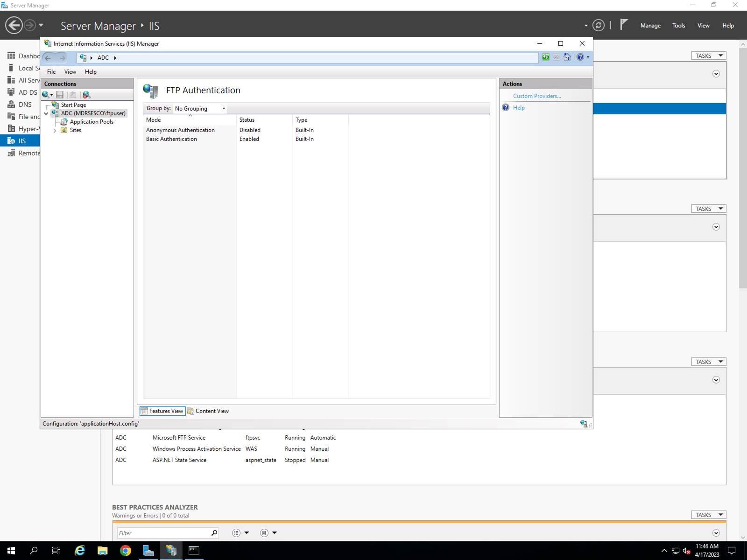Click the IIS Manager back navigation arrow
Image resolution: width=747 pixels, height=560 pixels.
point(48,58)
